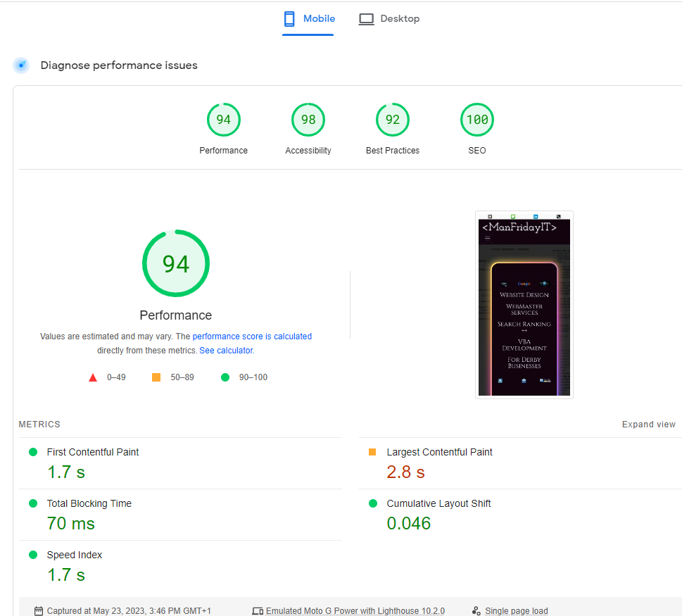682x616 pixels.
Task: Click the ManFridayIT page screenshot thumbnail
Action: 524,305
